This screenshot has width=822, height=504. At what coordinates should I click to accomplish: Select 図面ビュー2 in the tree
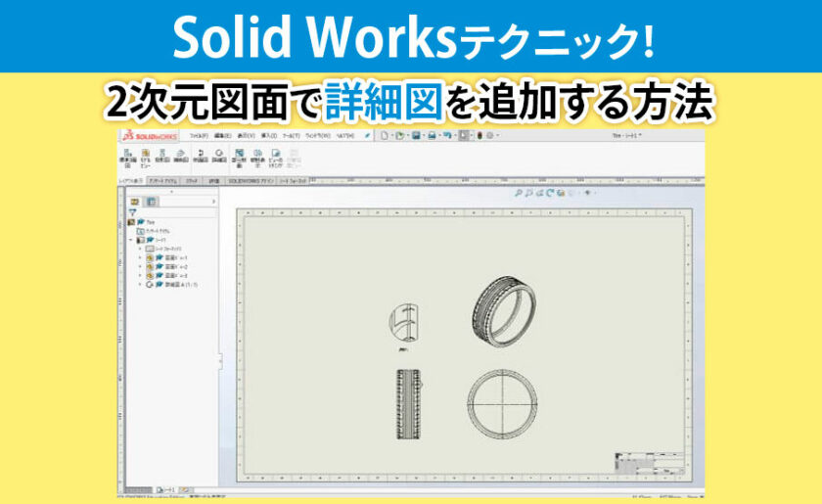point(166,267)
